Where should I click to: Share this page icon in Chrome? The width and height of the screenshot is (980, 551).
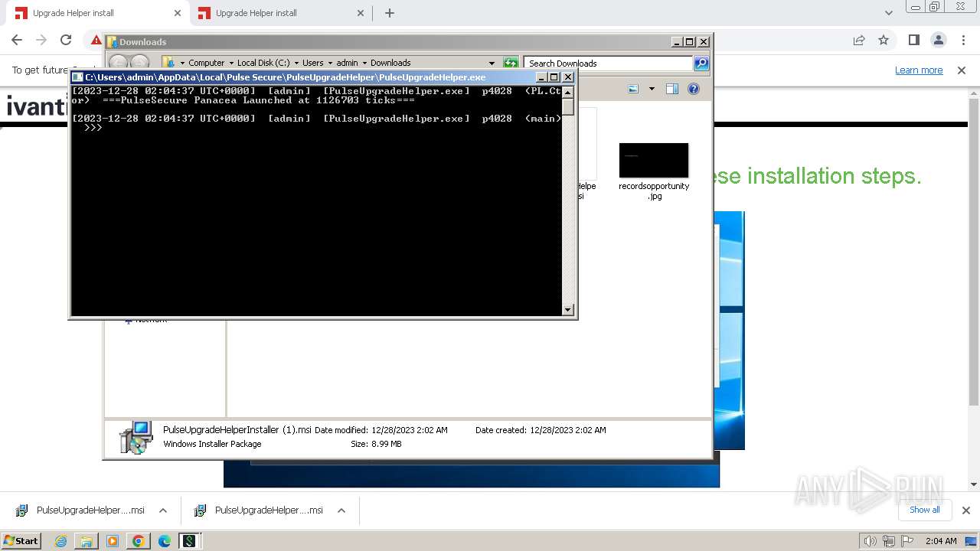pos(859,40)
